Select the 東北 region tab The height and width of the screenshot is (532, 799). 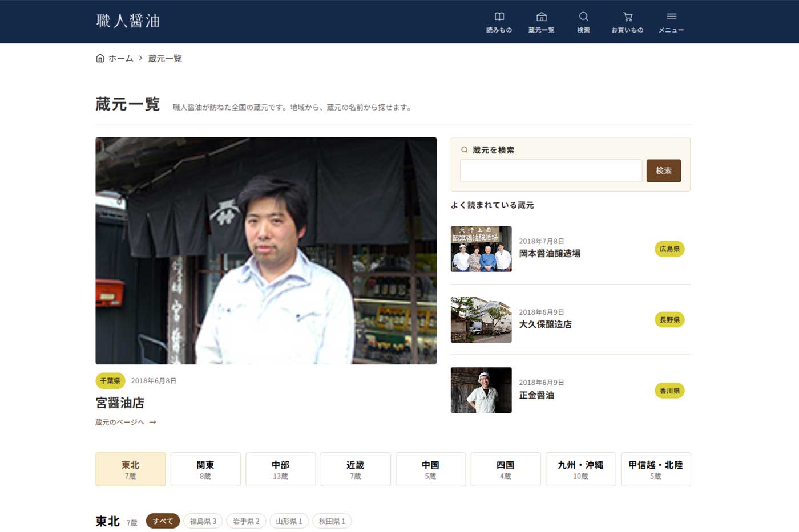pyautogui.click(x=131, y=469)
